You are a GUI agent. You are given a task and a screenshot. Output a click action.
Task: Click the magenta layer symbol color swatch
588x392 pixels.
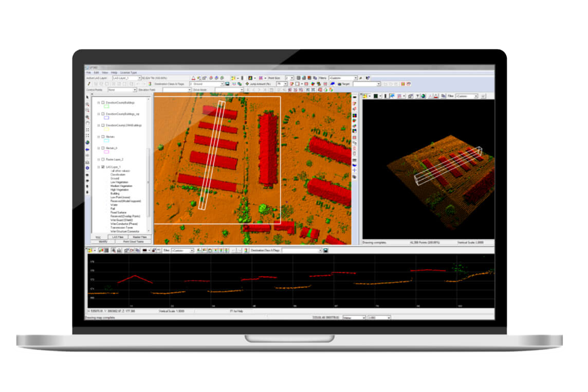click(x=106, y=152)
